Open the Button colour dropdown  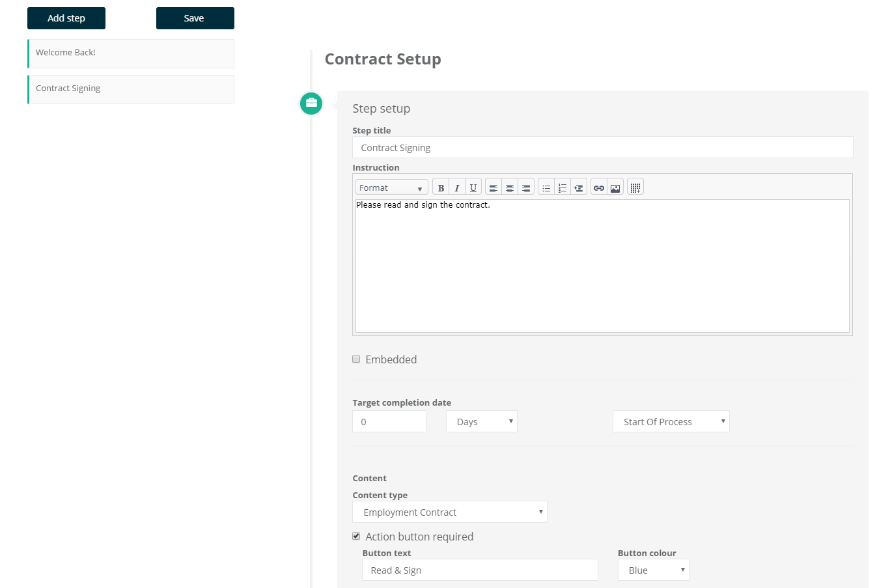pyautogui.click(x=654, y=570)
